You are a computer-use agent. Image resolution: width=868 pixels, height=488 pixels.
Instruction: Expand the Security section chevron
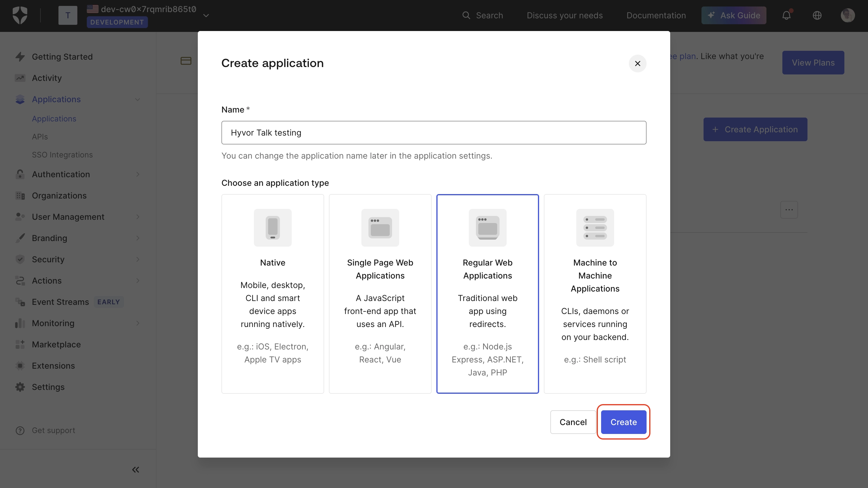[x=138, y=259]
